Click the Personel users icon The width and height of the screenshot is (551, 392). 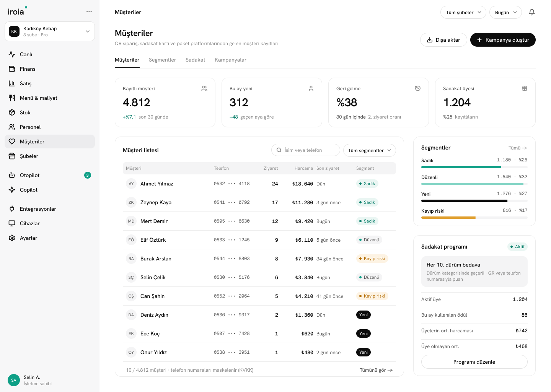tap(12, 127)
